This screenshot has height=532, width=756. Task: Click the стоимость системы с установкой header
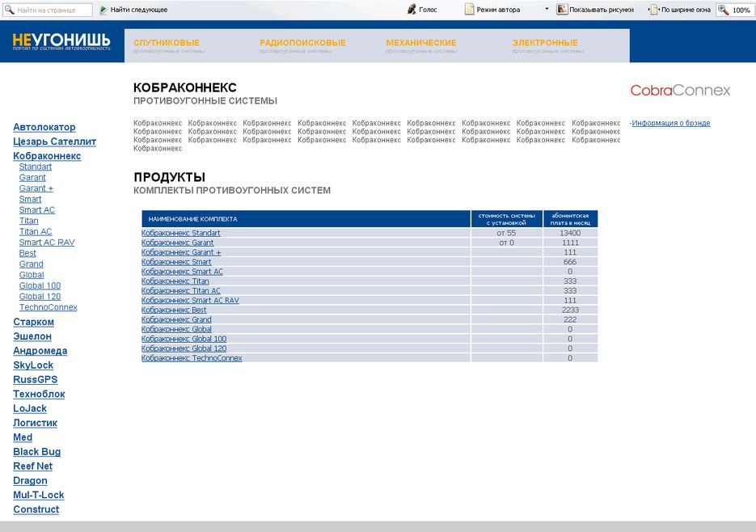click(x=507, y=219)
